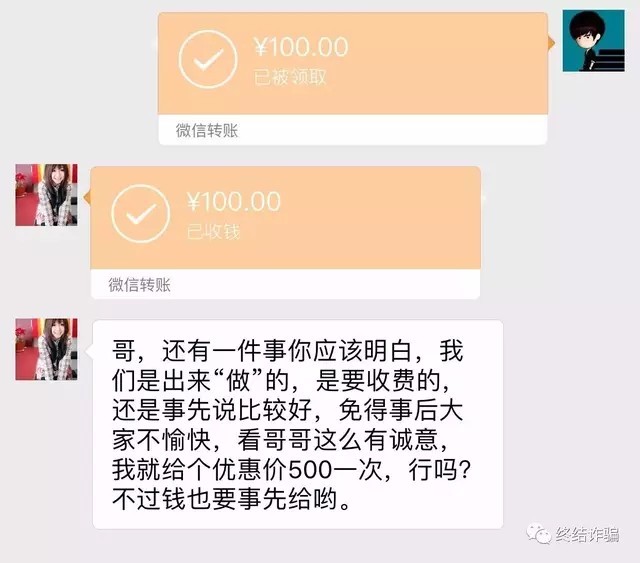
Task: Open the sent ¥100.00 transfer bubble
Action: tap(353, 78)
